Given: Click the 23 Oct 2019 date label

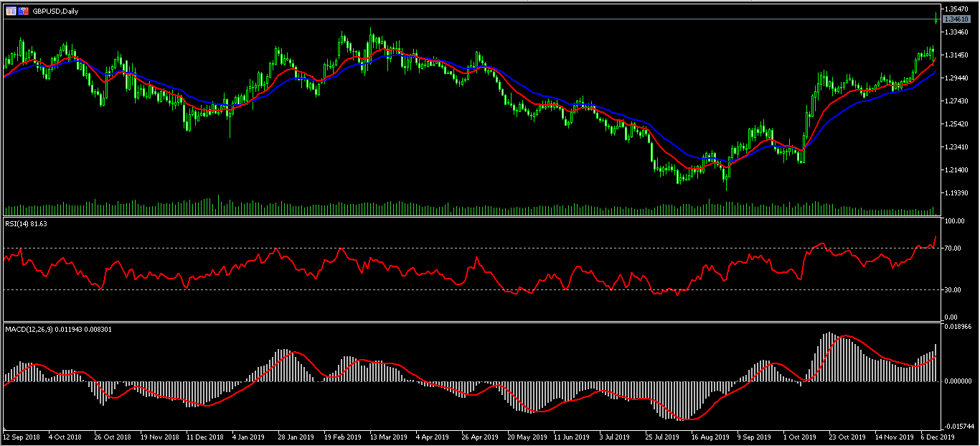Looking at the screenshot, I should pos(847,437).
